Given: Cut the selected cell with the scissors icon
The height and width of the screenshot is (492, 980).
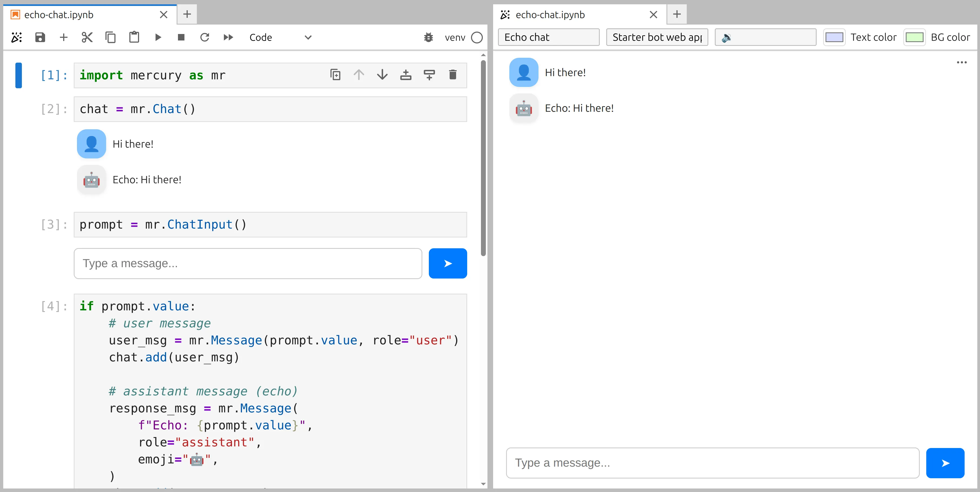Looking at the screenshot, I should coord(87,37).
